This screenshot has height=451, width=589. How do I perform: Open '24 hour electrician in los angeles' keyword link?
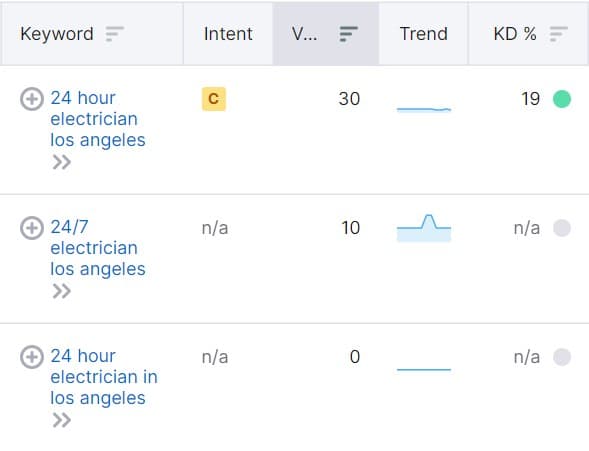(x=104, y=377)
